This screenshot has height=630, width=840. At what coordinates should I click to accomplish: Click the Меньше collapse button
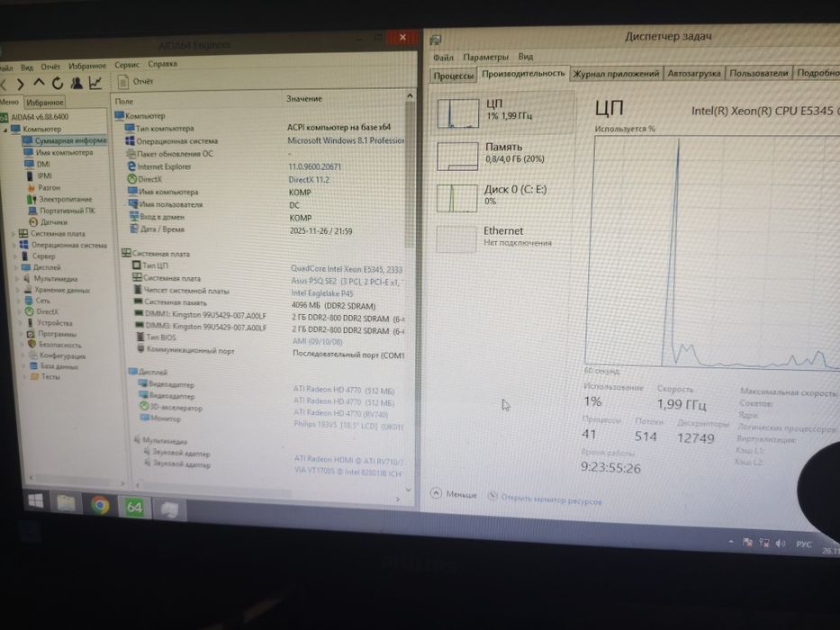pyautogui.click(x=453, y=494)
